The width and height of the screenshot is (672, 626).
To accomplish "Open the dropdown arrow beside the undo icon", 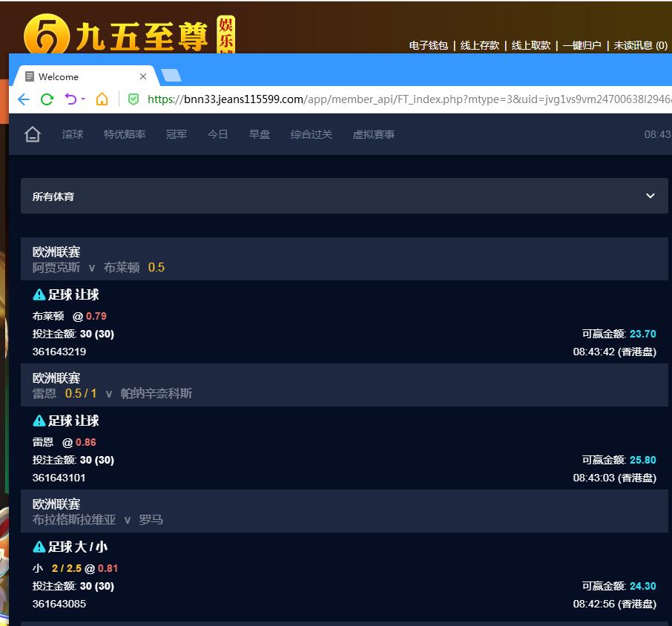I will pos(83,99).
